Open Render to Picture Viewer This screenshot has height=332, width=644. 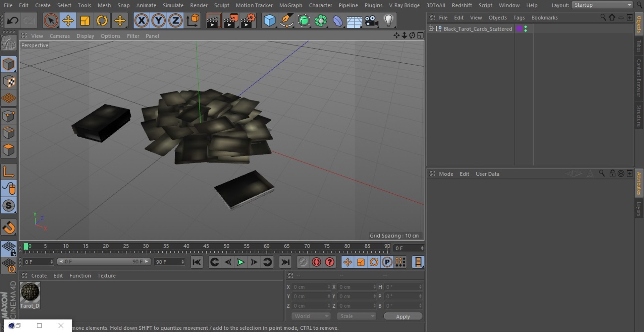click(230, 21)
